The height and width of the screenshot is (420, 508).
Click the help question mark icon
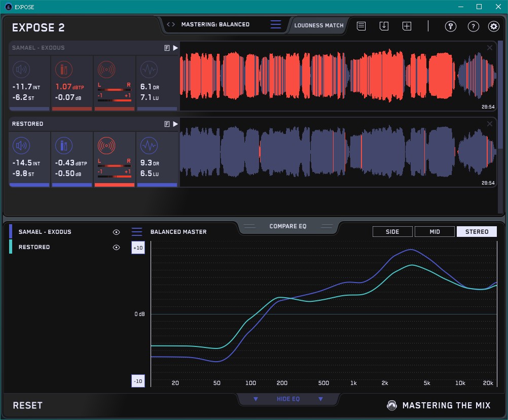click(x=473, y=26)
